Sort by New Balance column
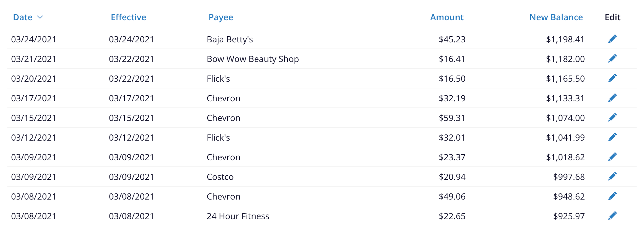This screenshot has width=644, height=237. tap(556, 17)
